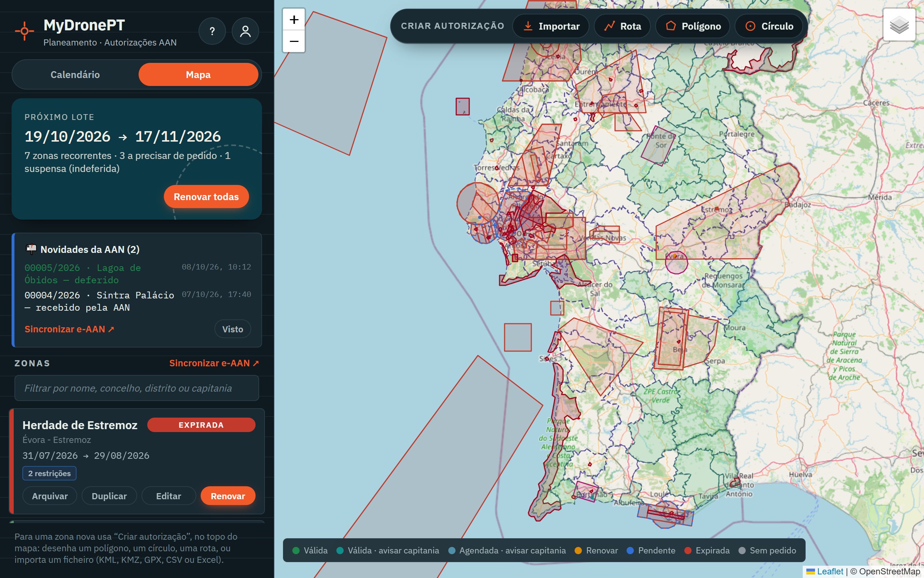Select the Círculo drawing tool

pyautogui.click(x=768, y=26)
